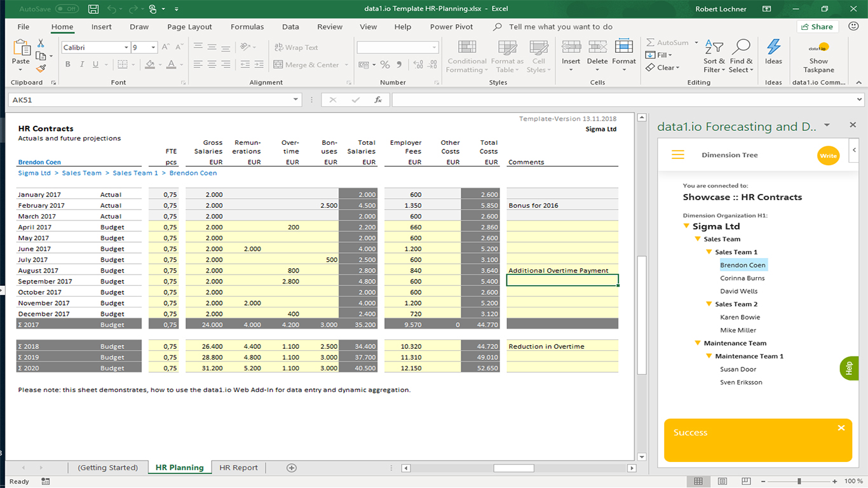Click the yellow Write button
The height and width of the screenshot is (488, 868).
pyautogui.click(x=828, y=156)
